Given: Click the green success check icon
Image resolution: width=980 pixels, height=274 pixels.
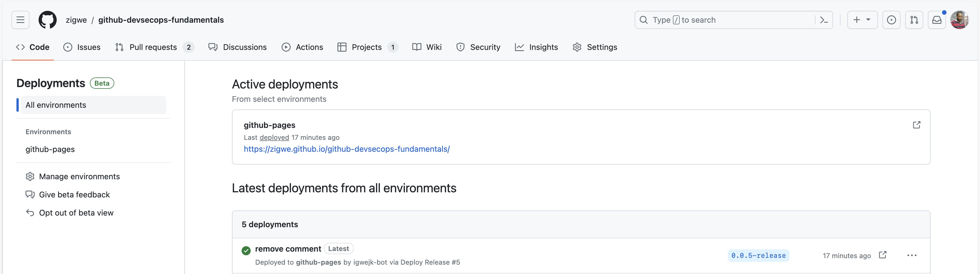Looking at the screenshot, I should [246, 250].
